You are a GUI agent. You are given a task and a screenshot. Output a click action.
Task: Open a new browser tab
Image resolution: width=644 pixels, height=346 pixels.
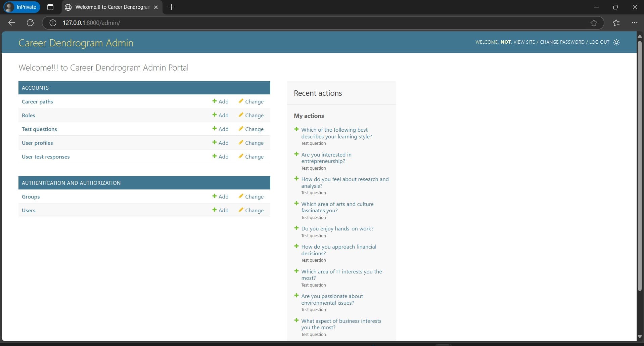point(171,7)
